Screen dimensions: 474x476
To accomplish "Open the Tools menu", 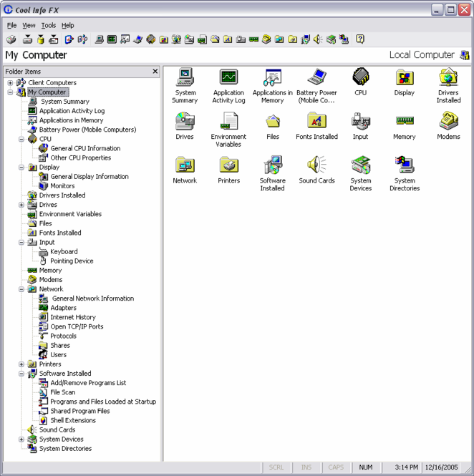I will (x=48, y=25).
